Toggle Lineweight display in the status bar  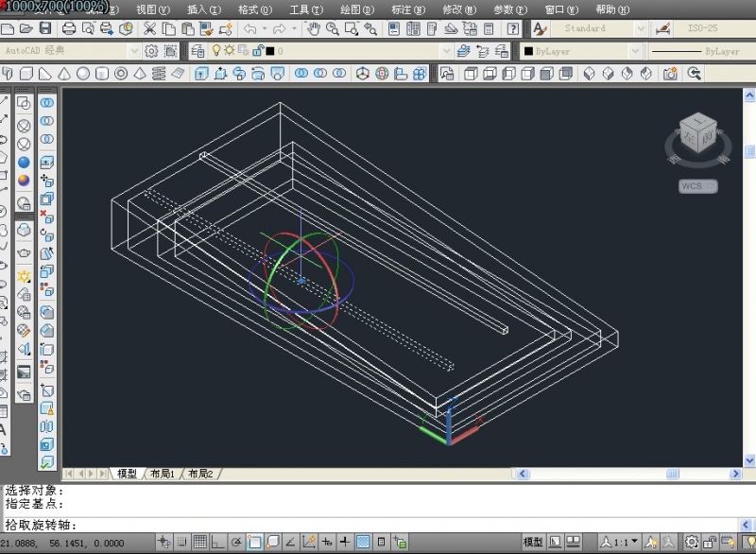(x=345, y=543)
